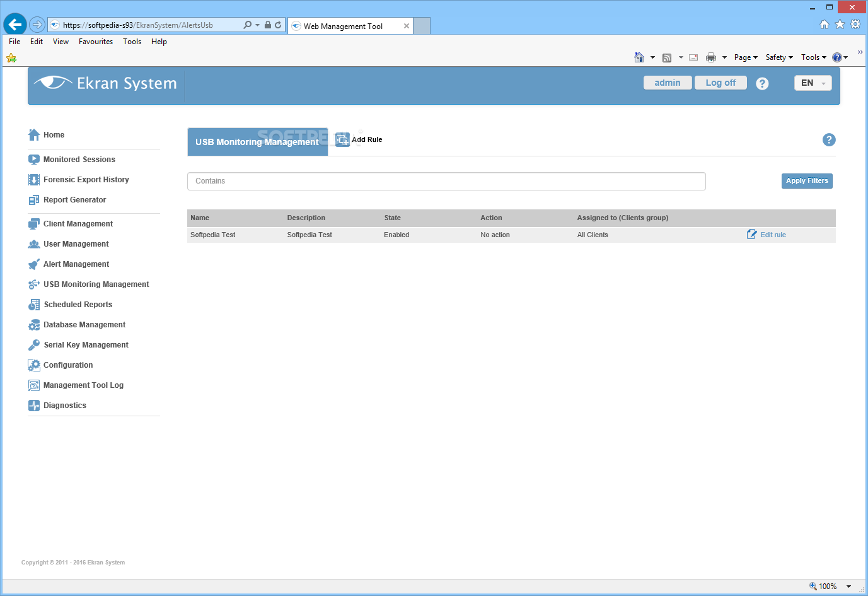868x596 pixels.
Task: Click the No action cell
Action: click(495, 235)
